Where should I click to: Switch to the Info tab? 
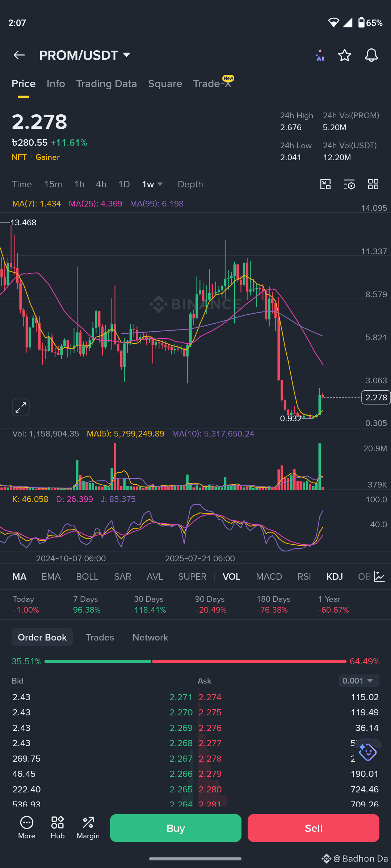(x=56, y=84)
